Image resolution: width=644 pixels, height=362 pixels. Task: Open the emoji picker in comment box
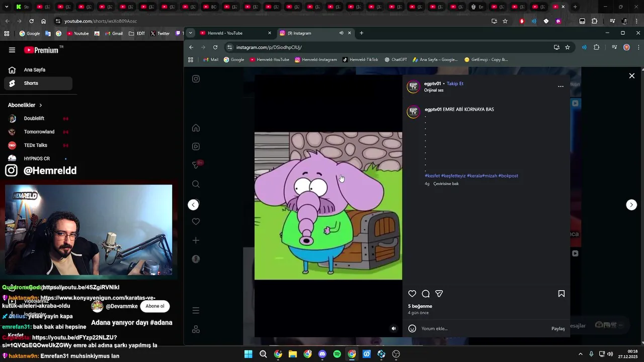click(412, 328)
